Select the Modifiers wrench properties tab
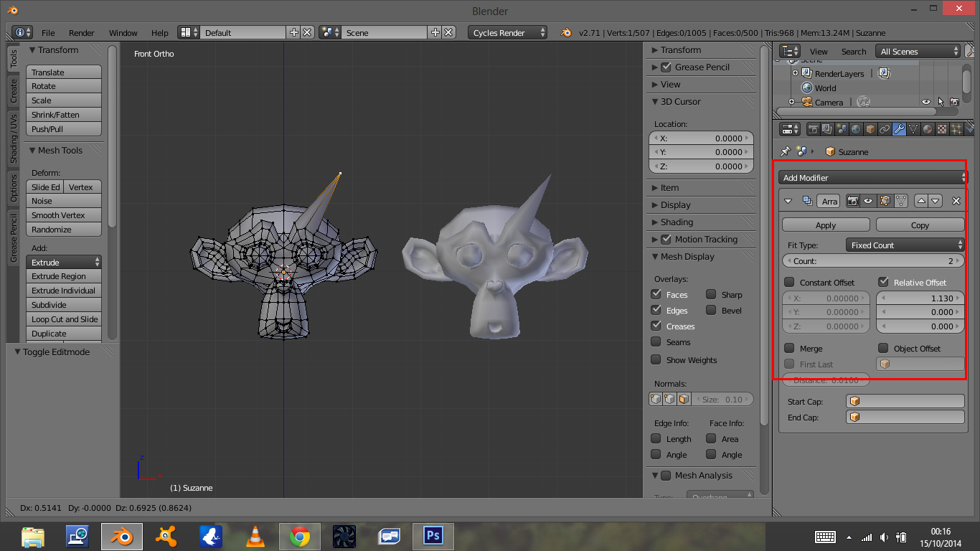Screen dimensions: 980x551 (x=899, y=129)
